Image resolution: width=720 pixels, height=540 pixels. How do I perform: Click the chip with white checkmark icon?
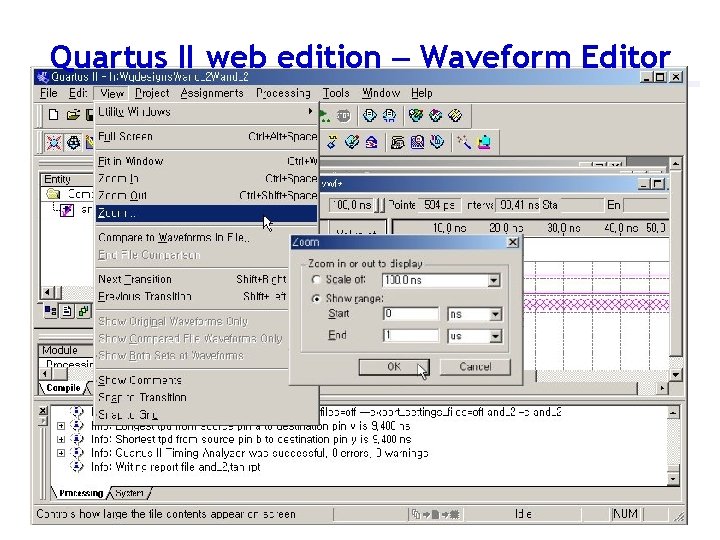pyautogui.click(x=435, y=115)
